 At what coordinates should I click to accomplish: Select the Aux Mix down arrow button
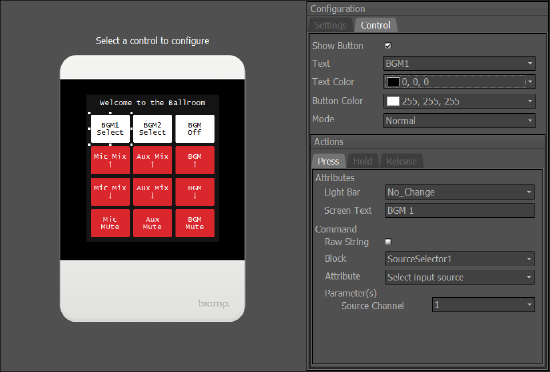click(x=152, y=191)
